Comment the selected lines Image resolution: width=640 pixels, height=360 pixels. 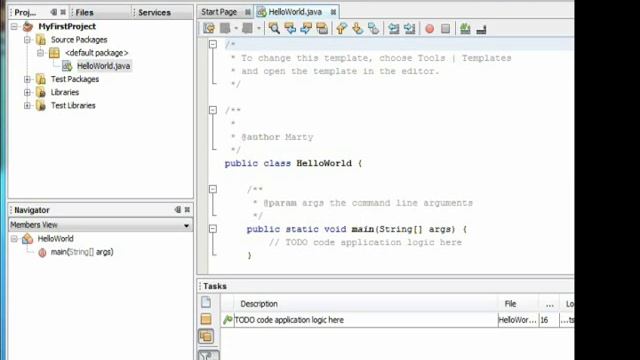click(x=465, y=28)
